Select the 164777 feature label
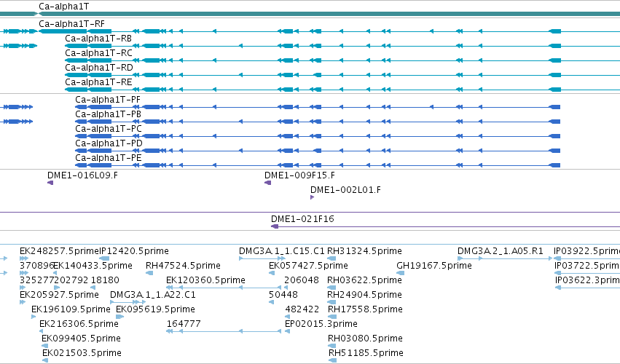This screenshot has height=364, width=620. [184, 325]
